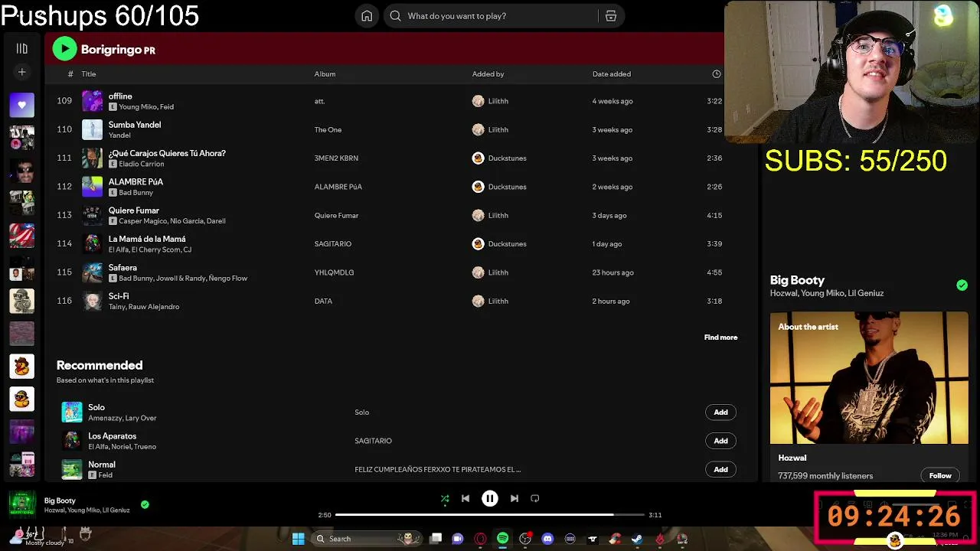The image size is (980, 551).
Task: Open Eladio Carrion artist link
Action: pyautogui.click(x=142, y=164)
